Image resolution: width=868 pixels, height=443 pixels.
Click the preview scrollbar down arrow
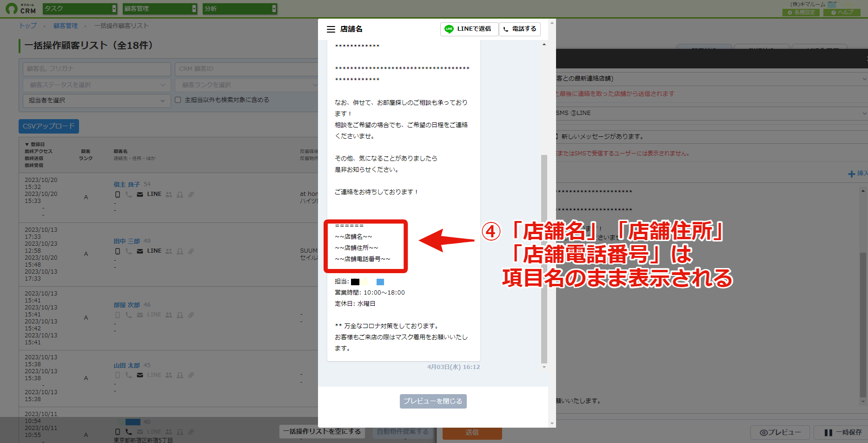coord(544,367)
